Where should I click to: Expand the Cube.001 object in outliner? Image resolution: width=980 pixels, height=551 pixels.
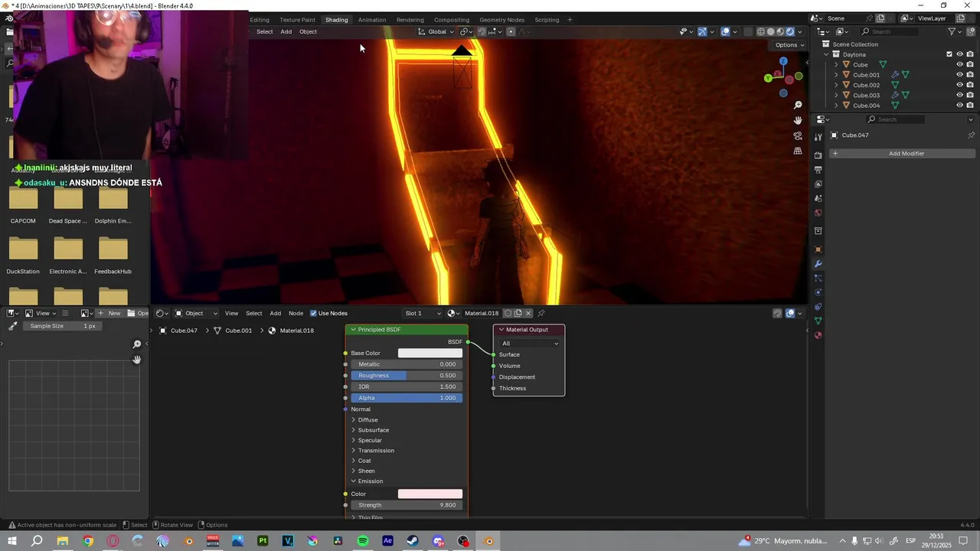tap(836, 75)
